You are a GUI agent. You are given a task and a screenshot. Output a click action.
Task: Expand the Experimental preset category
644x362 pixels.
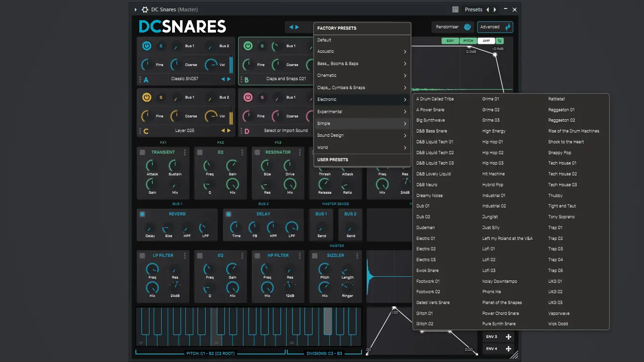point(362,112)
